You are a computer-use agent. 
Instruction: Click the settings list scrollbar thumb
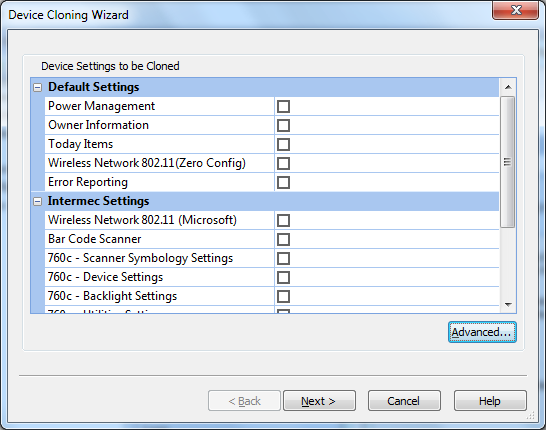coord(508,162)
